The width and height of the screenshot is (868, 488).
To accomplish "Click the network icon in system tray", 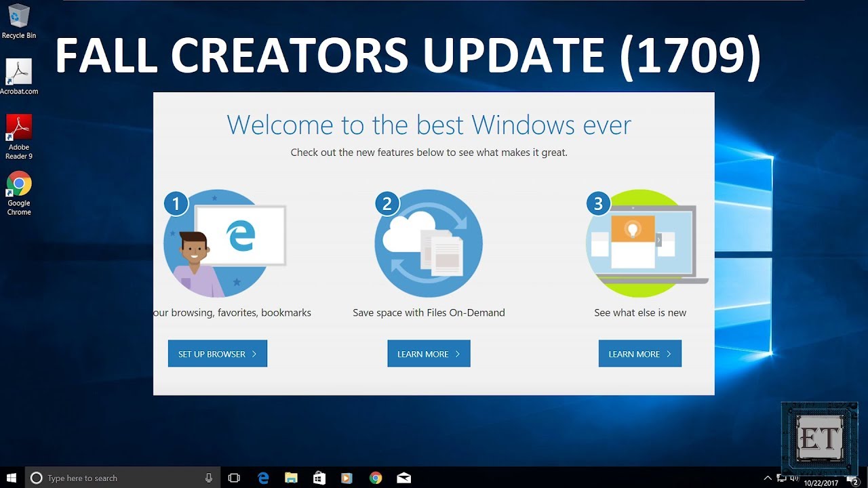I will 781,478.
